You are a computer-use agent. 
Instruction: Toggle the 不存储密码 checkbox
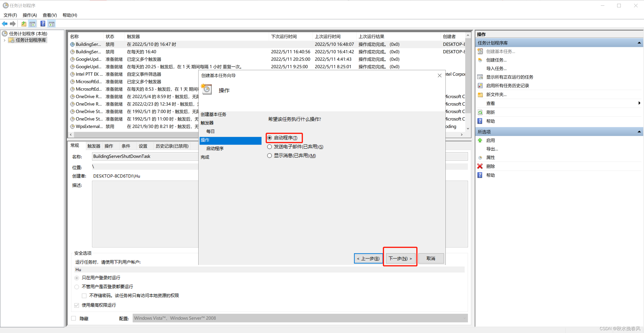(84, 296)
